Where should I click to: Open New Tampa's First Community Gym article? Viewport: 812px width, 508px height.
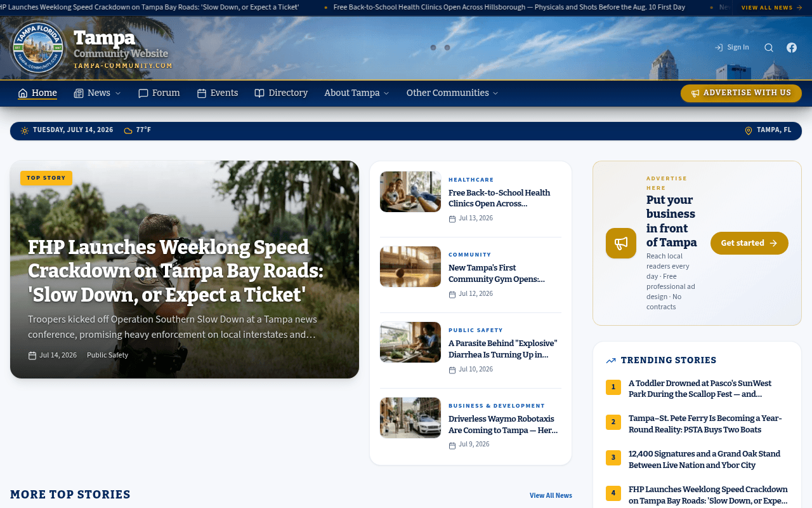(497, 273)
